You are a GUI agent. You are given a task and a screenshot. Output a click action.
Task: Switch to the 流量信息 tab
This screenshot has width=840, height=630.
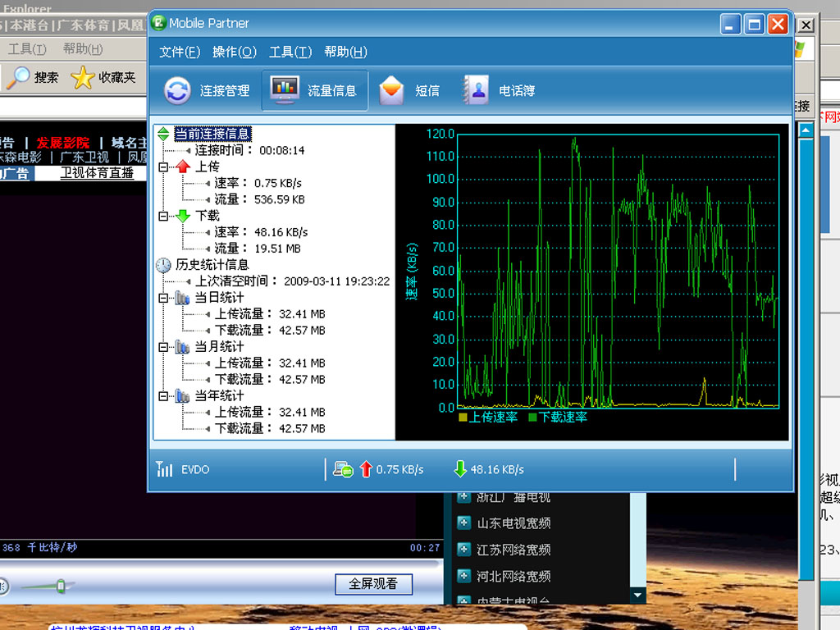coord(315,90)
